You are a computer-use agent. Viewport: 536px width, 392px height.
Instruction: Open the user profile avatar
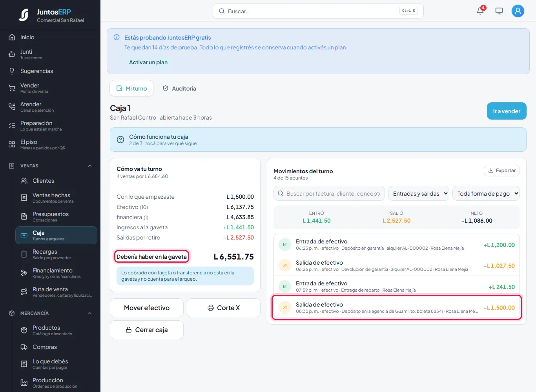(518, 11)
